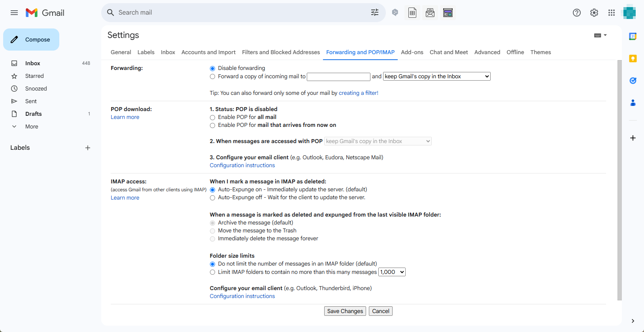Open the Chat and Meet tab
Image resolution: width=644 pixels, height=332 pixels.
pos(449,52)
